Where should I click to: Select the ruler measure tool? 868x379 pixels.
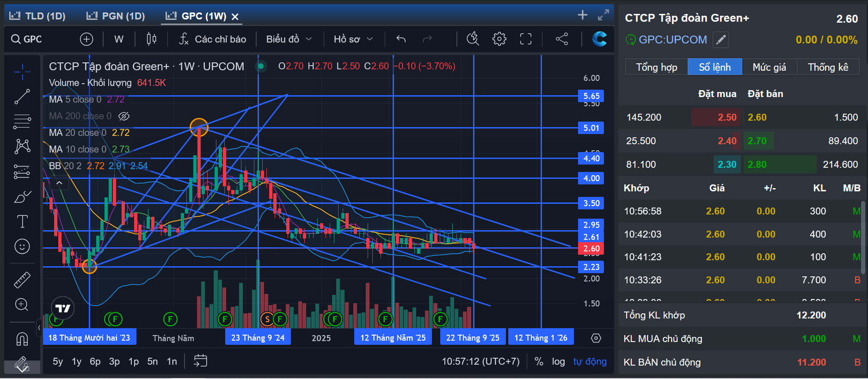[22, 280]
